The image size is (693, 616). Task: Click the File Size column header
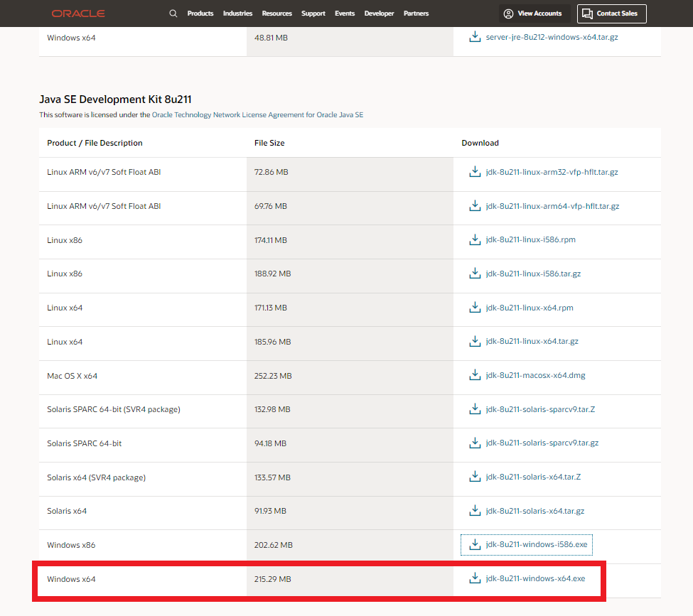pyautogui.click(x=269, y=143)
